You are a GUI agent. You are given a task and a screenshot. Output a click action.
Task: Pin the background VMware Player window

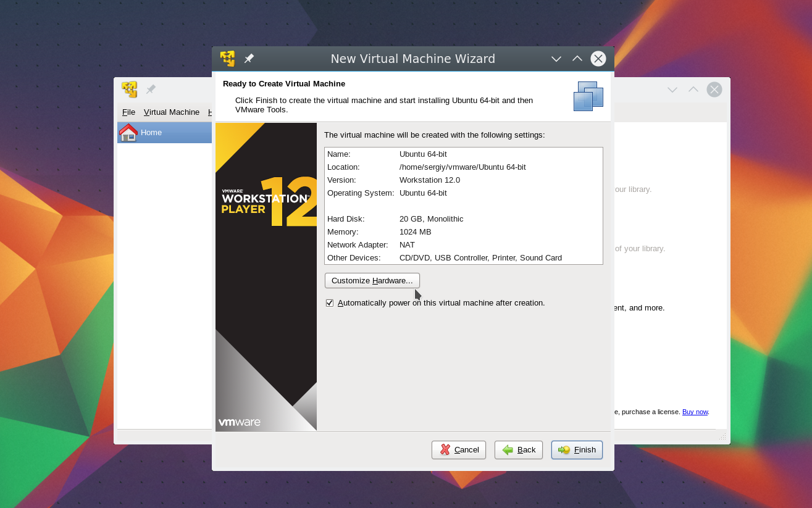pyautogui.click(x=151, y=90)
